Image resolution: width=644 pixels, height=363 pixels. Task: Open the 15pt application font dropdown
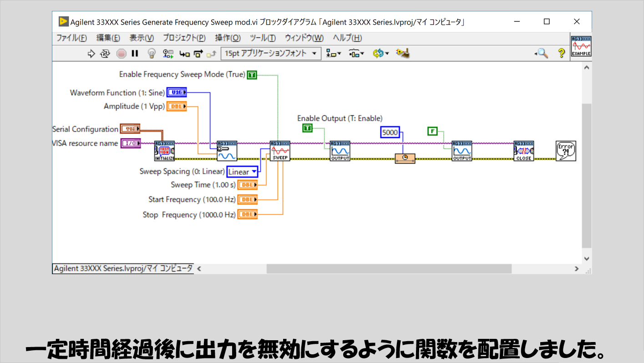tap(271, 53)
